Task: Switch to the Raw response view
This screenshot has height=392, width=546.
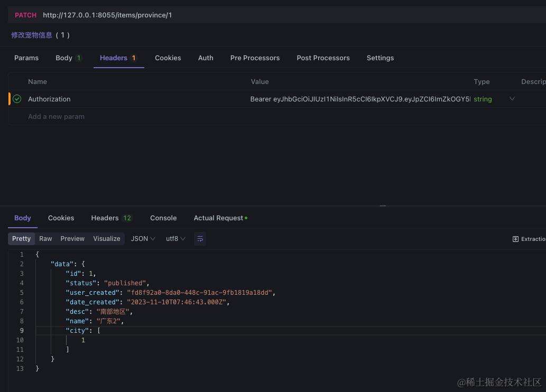Action: pyautogui.click(x=45, y=239)
